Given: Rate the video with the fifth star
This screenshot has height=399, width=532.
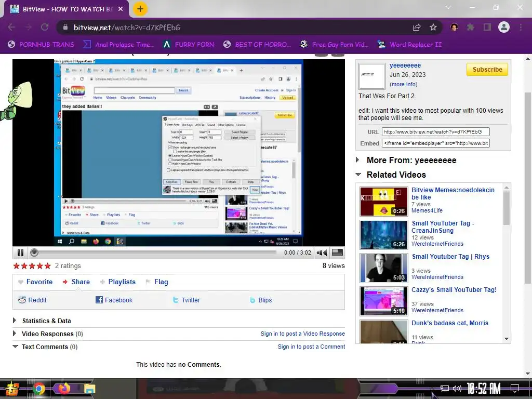Looking at the screenshot, I should [x=47, y=265].
